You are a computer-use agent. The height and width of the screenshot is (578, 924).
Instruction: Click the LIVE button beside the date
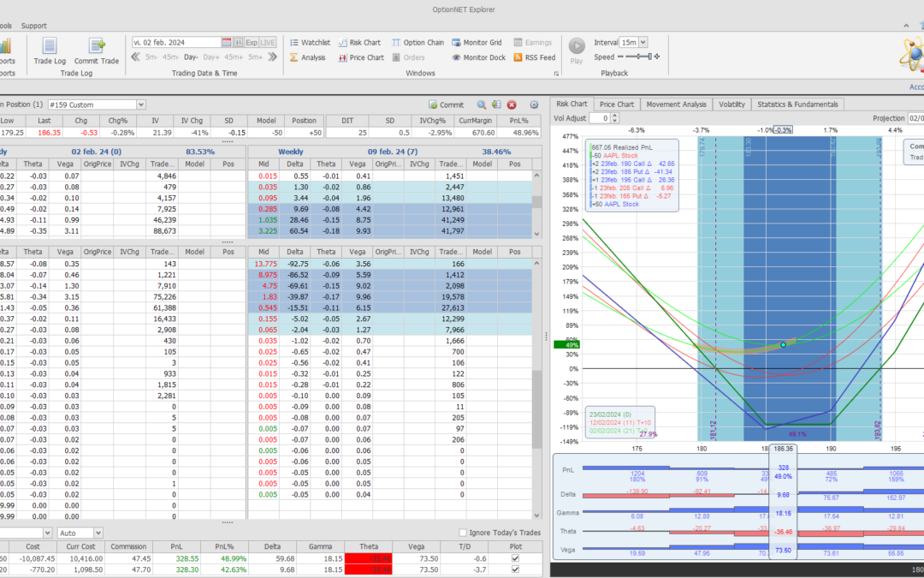[x=268, y=42]
